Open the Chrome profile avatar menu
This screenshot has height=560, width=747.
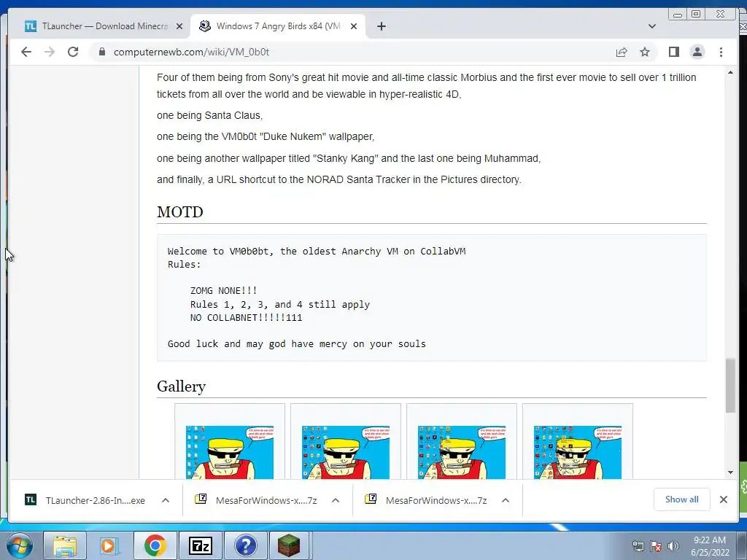click(697, 52)
